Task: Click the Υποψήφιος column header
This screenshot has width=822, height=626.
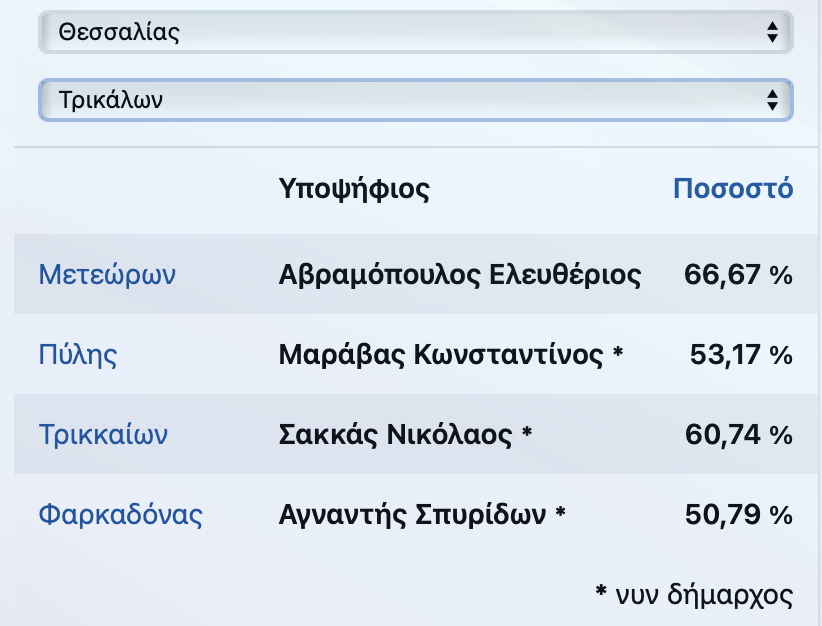Action: tap(354, 189)
